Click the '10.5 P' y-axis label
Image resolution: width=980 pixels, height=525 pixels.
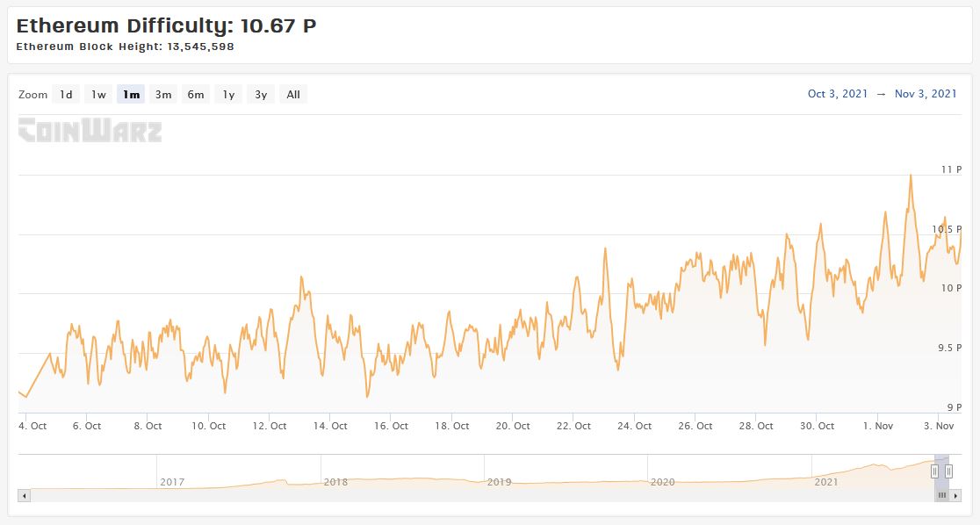(947, 229)
